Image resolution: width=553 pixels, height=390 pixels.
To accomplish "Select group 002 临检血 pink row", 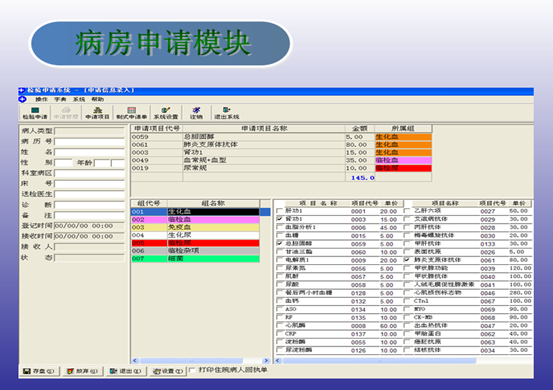I will [195, 219].
